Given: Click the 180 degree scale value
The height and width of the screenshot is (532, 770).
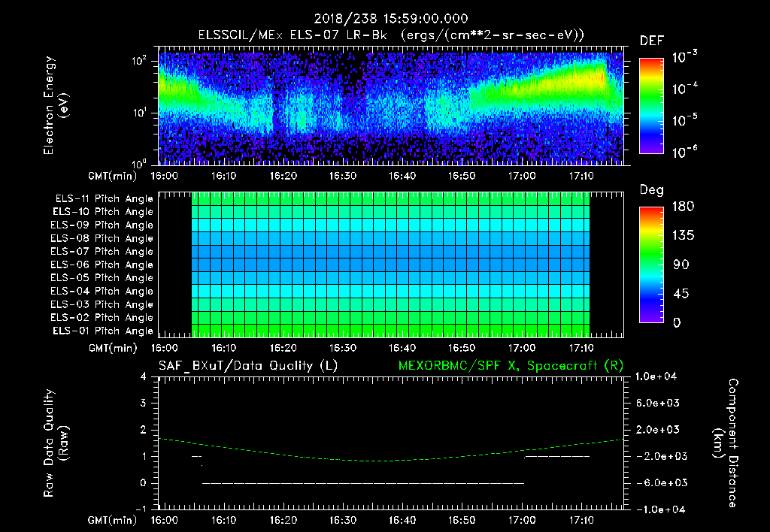Looking at the screenshot, I should 683,206.
